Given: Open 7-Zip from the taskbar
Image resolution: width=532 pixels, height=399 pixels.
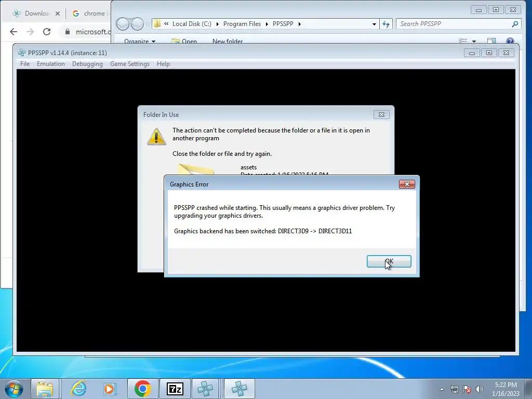Looking at the screenshot, I should click(175, 389).
